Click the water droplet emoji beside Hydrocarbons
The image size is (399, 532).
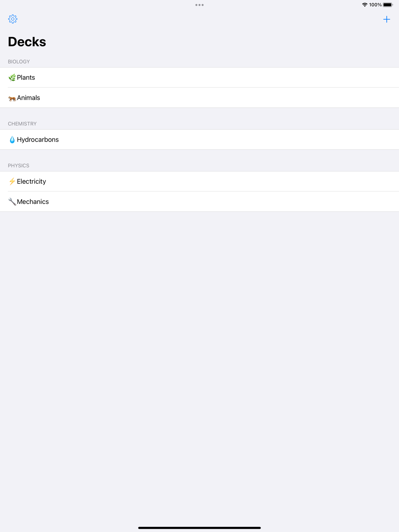pyautogui.click(x=12, y=140)
